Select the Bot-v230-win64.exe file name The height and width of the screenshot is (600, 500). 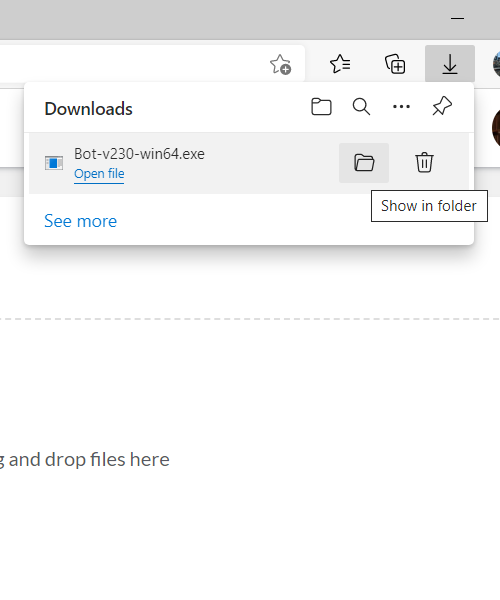[x=139, y=154]
